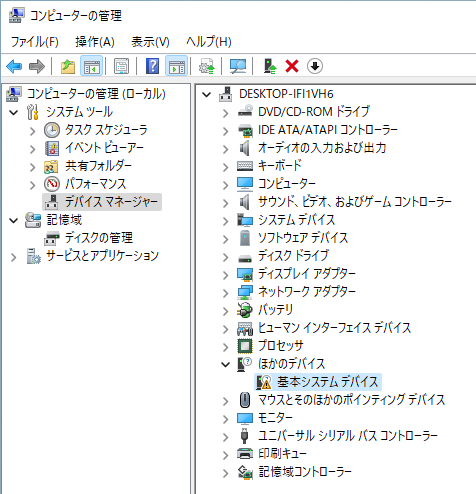Click the 記憶域コントローラー icon

click(x=245, y=472)
